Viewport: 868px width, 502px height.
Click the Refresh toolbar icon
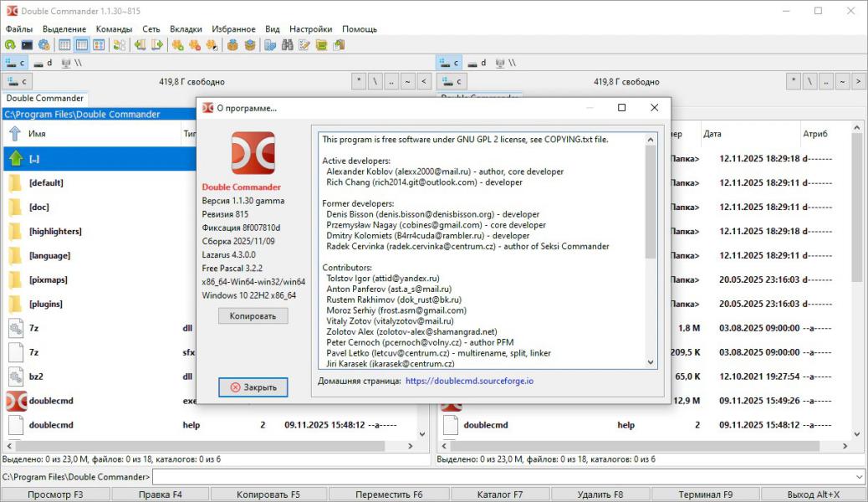10,45
